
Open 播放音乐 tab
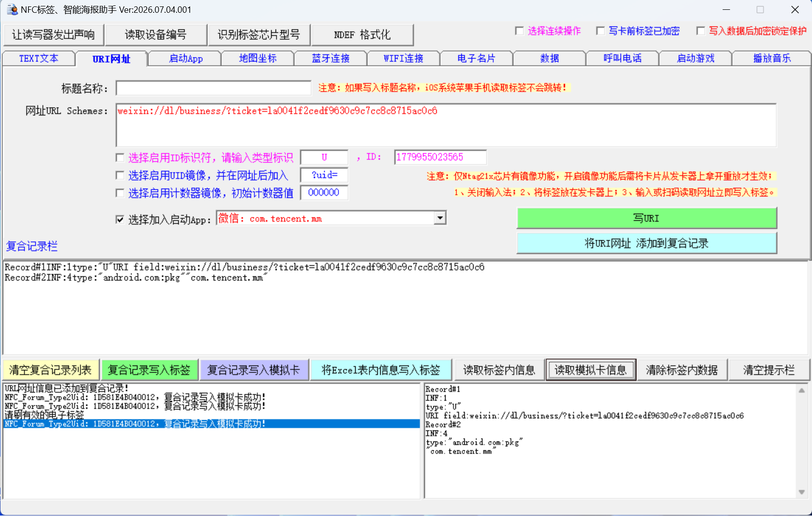coord(772,58)
